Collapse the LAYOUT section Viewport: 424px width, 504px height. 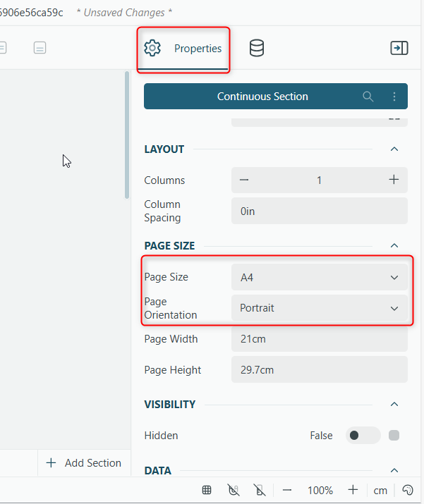click(394, 149)
